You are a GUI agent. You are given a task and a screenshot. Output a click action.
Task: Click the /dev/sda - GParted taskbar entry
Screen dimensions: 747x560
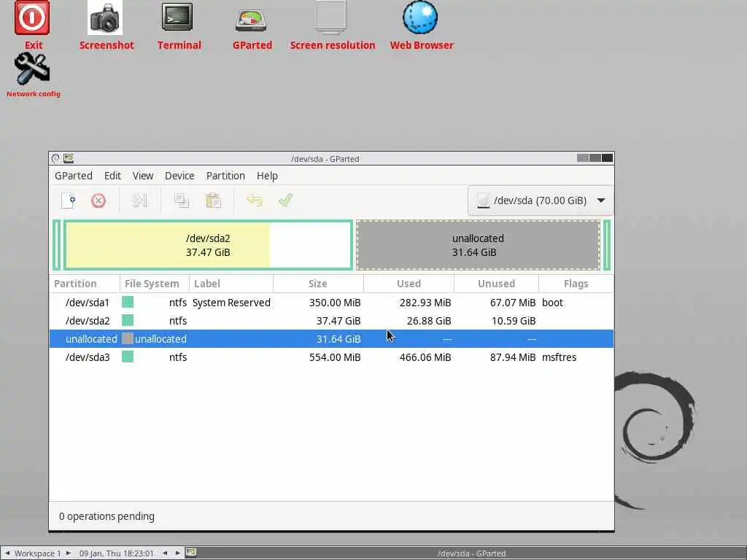[472, 553]
